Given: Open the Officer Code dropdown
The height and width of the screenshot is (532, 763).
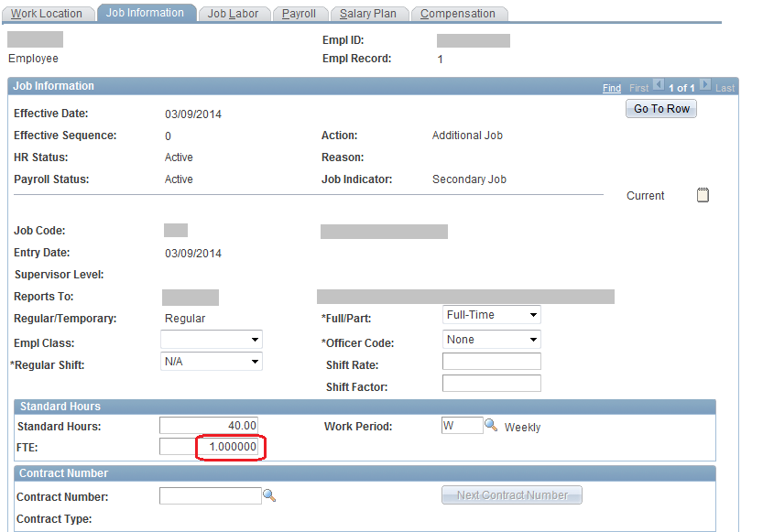Looking at the screenshot, I should tap(492, 340).
